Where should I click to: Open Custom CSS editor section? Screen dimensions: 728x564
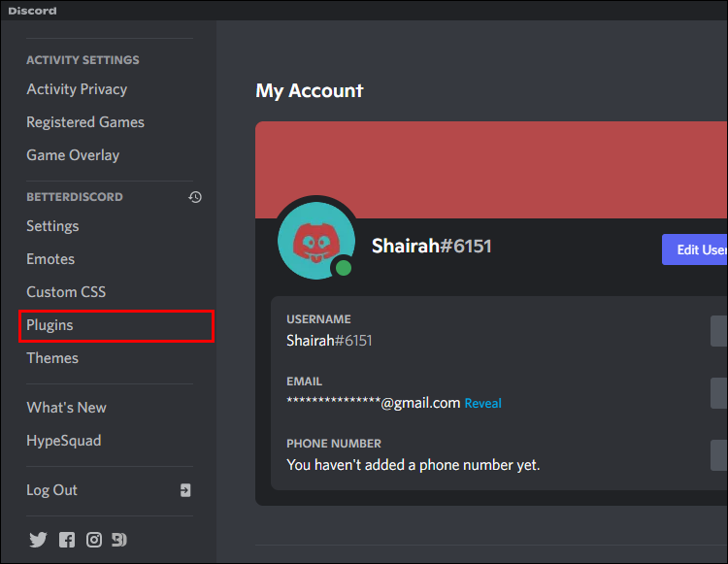pos(66,292)
